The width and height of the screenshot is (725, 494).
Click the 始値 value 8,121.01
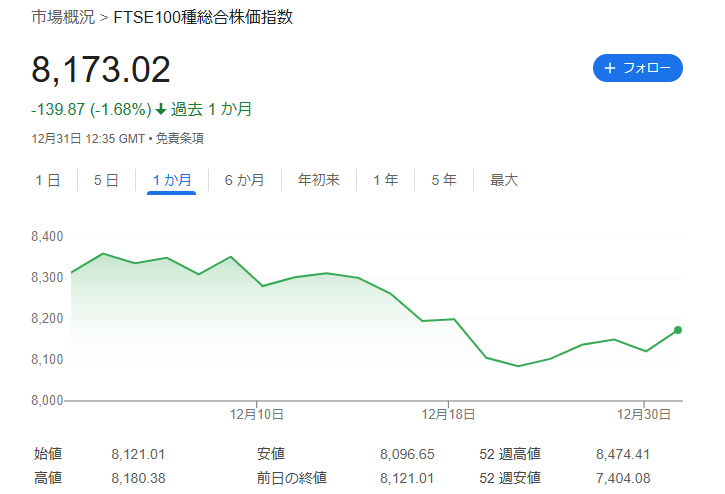(138, 454)
